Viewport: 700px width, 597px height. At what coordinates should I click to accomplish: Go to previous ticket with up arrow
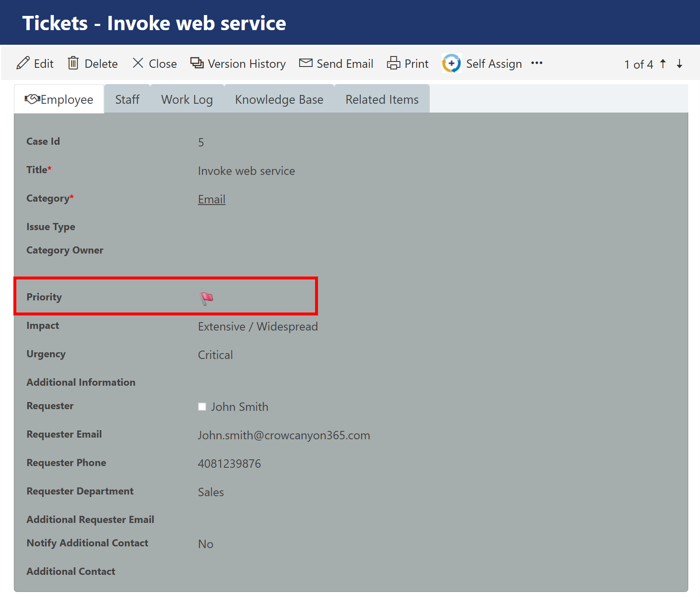[663, 64]
